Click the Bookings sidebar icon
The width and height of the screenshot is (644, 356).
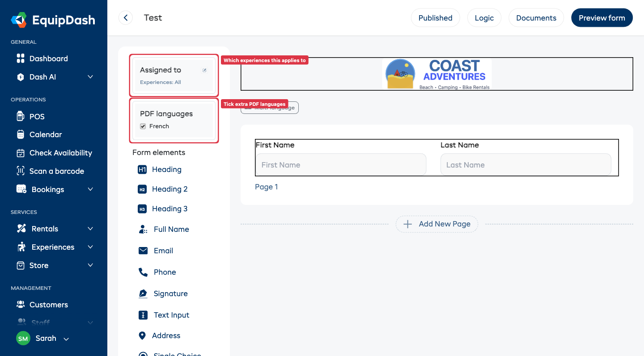coord(21,189)
